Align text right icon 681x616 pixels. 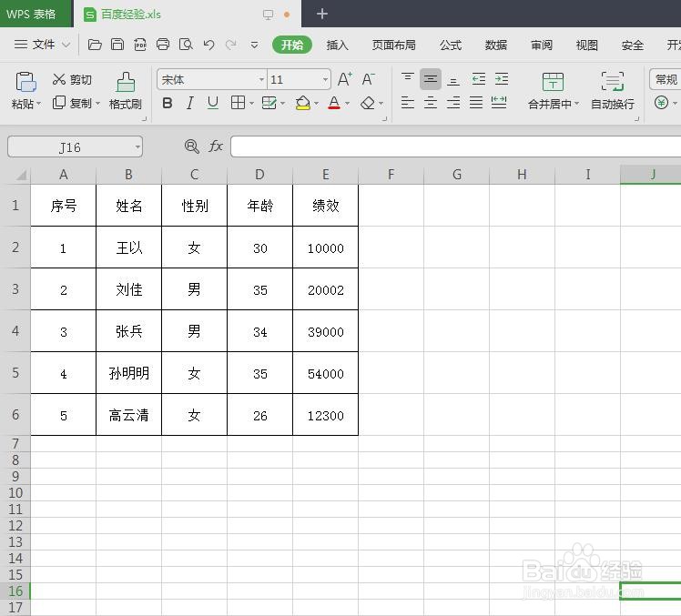(x=453, y=103)
